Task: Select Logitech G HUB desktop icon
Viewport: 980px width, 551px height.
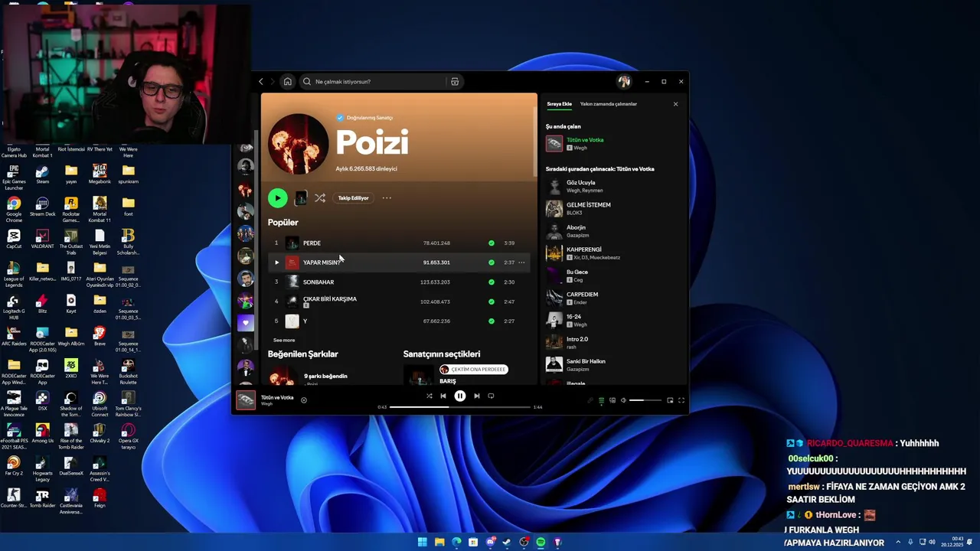Action: point(14,306)
